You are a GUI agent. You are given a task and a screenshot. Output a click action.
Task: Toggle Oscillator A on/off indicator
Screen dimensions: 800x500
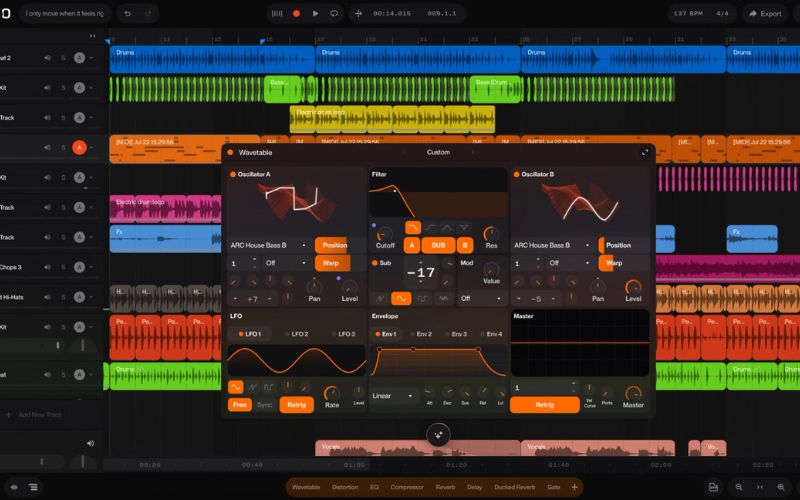(233, 174)
